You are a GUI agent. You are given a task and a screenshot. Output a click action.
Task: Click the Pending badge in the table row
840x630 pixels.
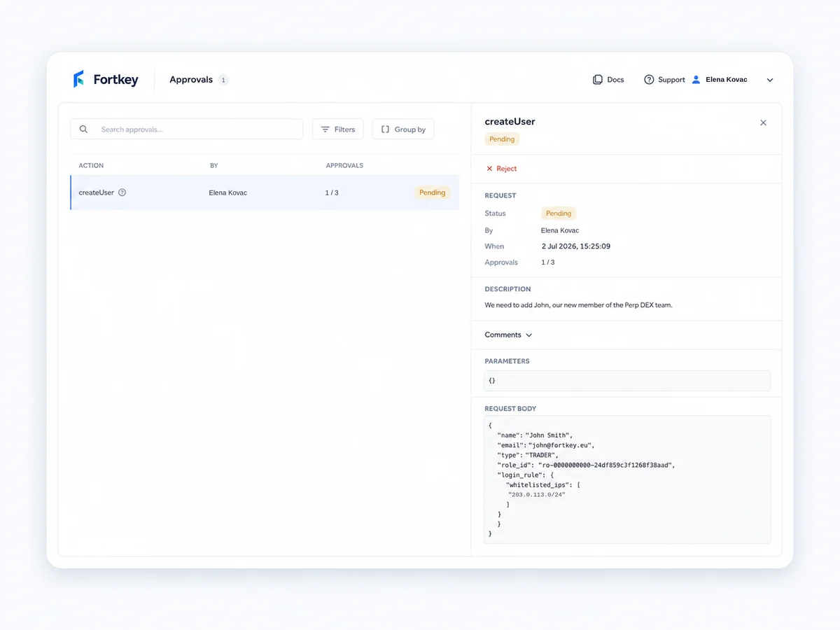point(432,192)
